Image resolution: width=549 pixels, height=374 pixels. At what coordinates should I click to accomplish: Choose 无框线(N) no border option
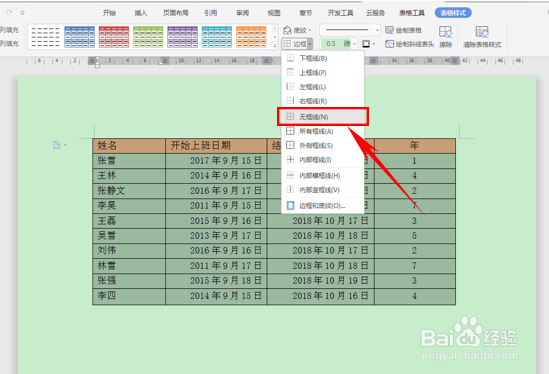coord(323,117)
